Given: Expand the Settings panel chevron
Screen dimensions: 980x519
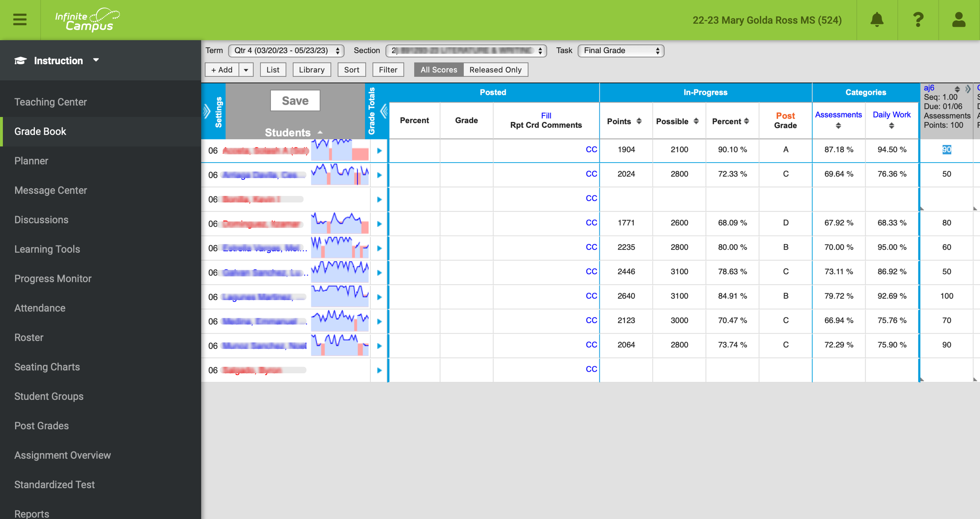Looking at the screenshot, I should [x=207, y=112].
